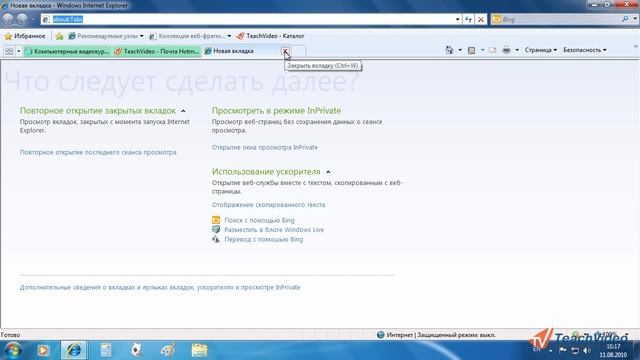Click the Action Center flag tray icon
Viewport: 640px width, 360px height.
click(562, 350)
